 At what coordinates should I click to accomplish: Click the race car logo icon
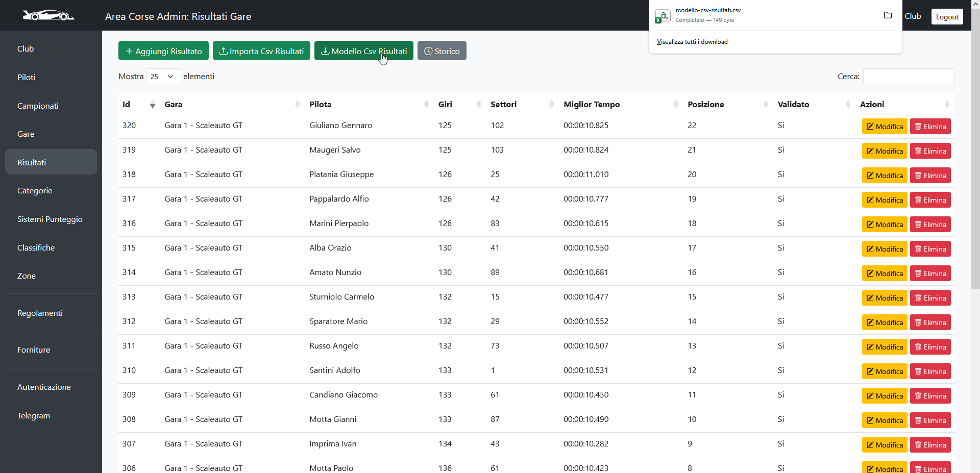48,16
